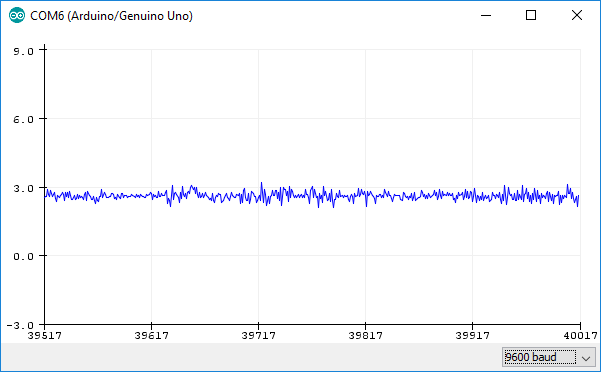601x372 pixels.
Task: Open the 9600 baud rate dropdown
Action: (x=548, y=357)
